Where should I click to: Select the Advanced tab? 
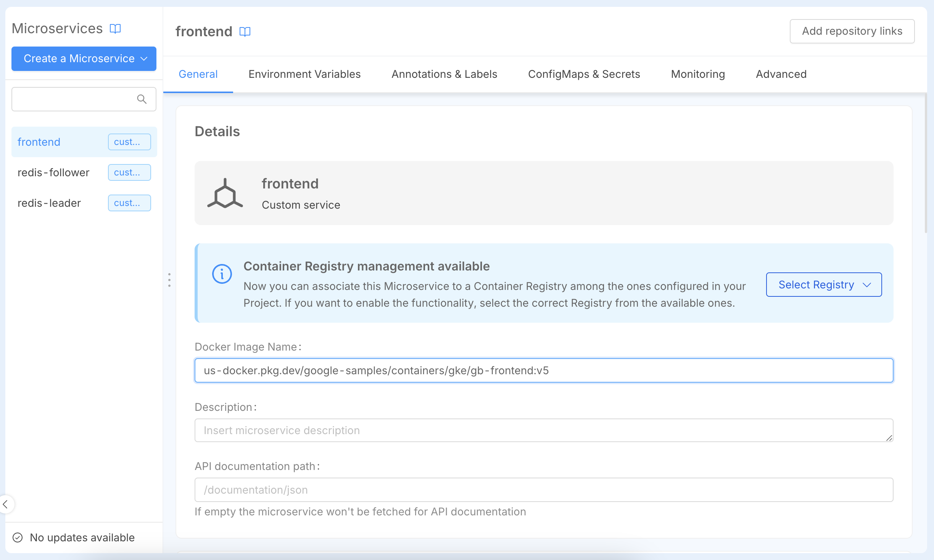(x=781, y=74)
